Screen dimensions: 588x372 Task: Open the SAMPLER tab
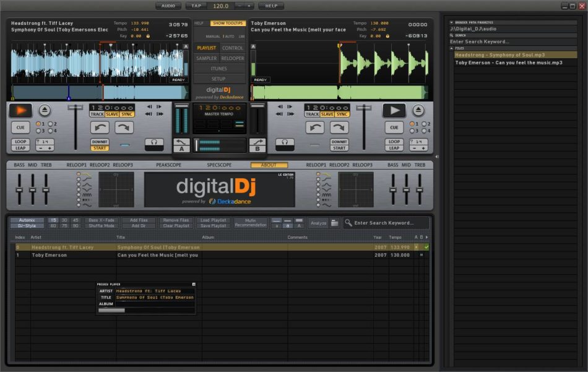[x=206, y=59]
